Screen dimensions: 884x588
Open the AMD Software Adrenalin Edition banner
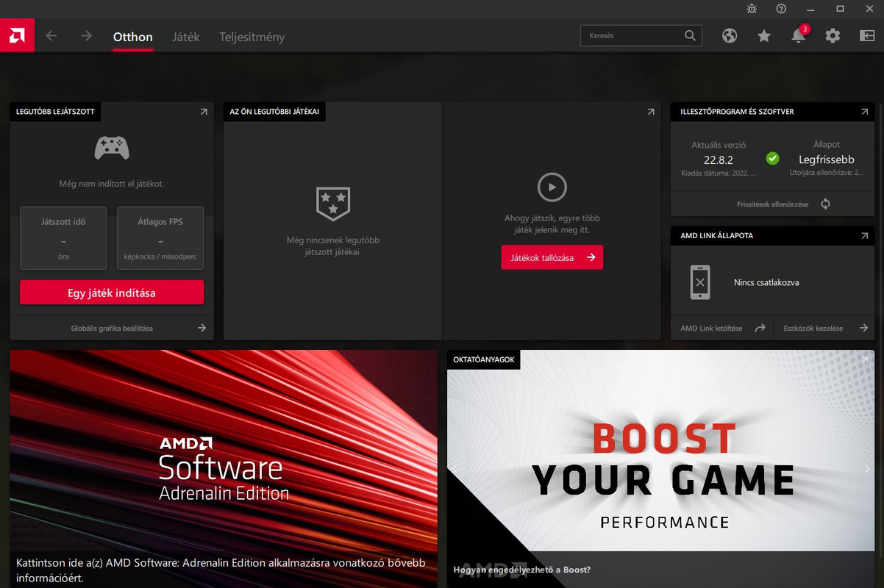tap(224, 469)
